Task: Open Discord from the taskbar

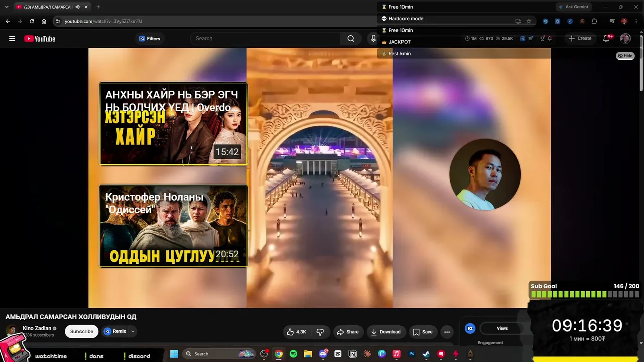Action: coord(323,354)
